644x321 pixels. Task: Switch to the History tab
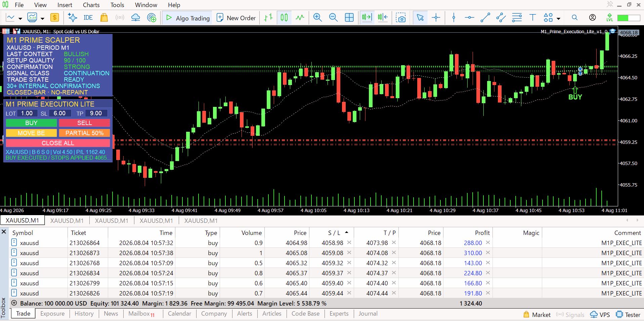point(84,314)
